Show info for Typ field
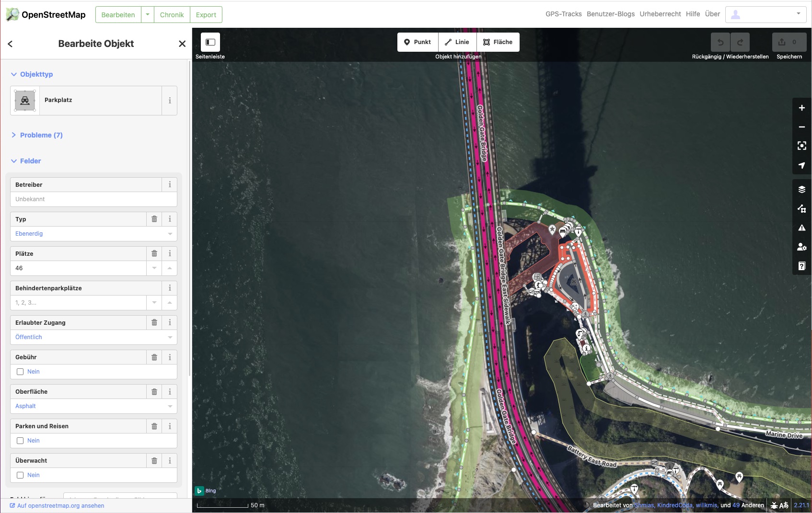The width and height of the screenshot is (812, 513). [170, 219]
